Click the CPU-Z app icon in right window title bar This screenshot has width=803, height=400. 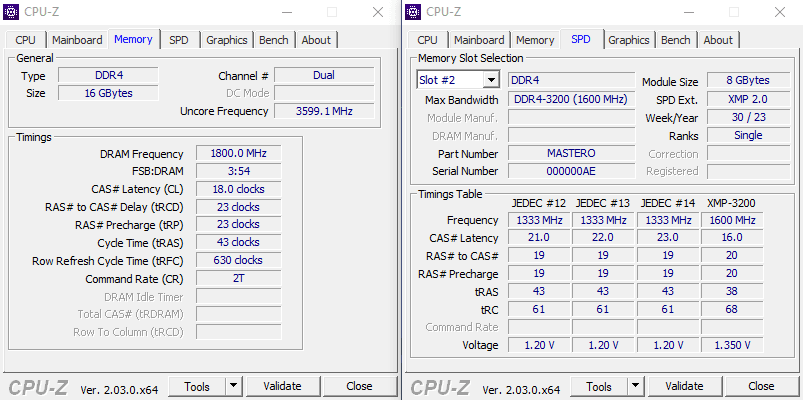tap(413, 12)
